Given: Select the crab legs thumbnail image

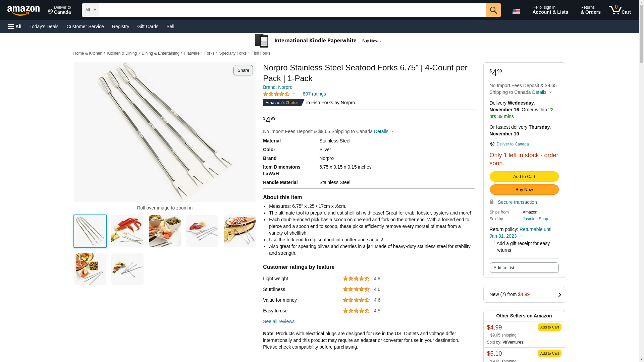Looking at the screenshot, I should tap(127, 231).
